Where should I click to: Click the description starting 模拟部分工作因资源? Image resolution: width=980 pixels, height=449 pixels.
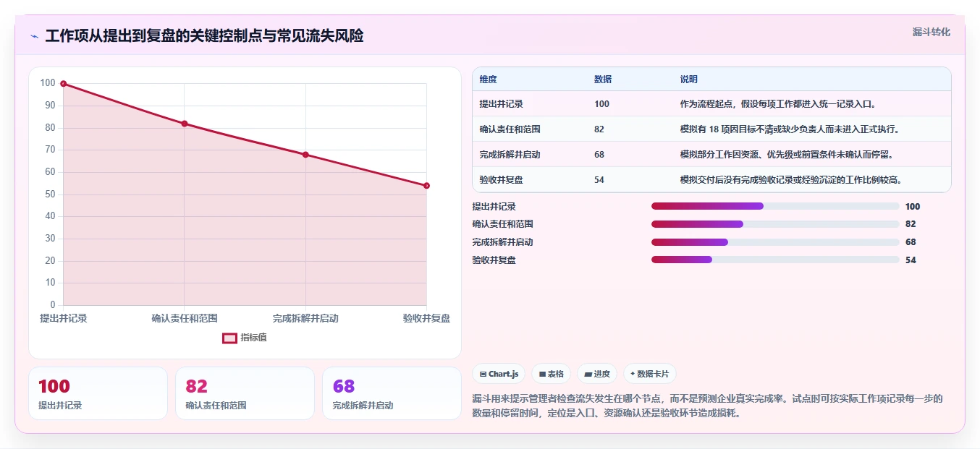point(787,155)
